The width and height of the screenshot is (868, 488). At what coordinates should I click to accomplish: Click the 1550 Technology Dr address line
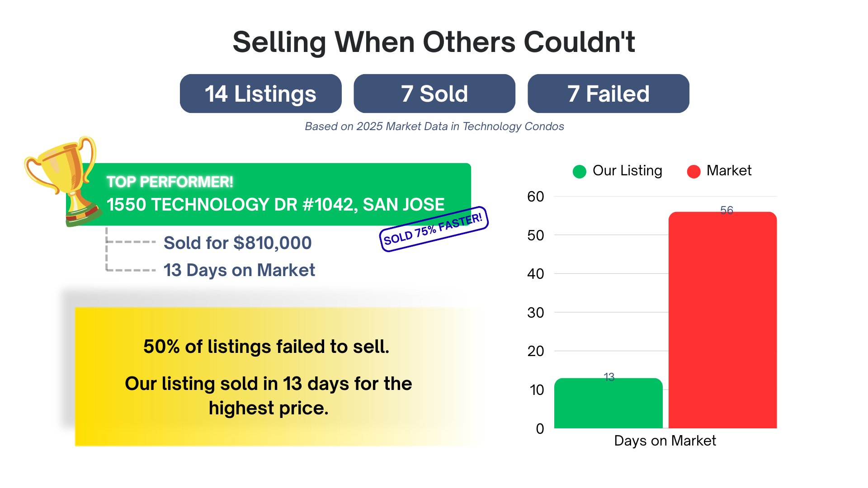click(x=275, y=205)
